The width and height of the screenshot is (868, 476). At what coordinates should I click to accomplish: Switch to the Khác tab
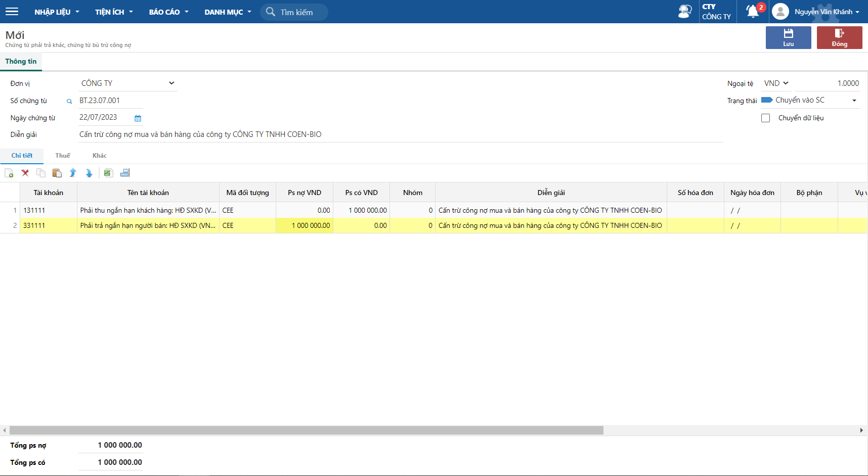click(99, 156)
